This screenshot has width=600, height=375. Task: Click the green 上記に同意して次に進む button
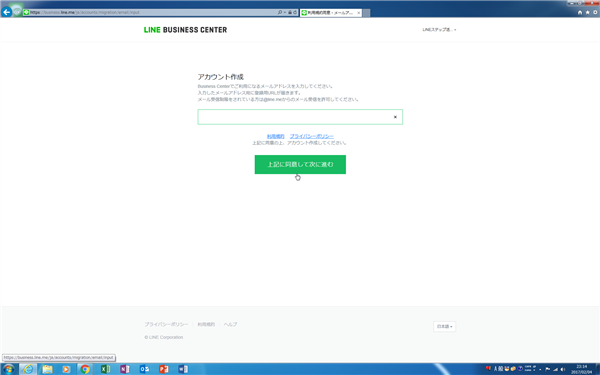point(300,165)
